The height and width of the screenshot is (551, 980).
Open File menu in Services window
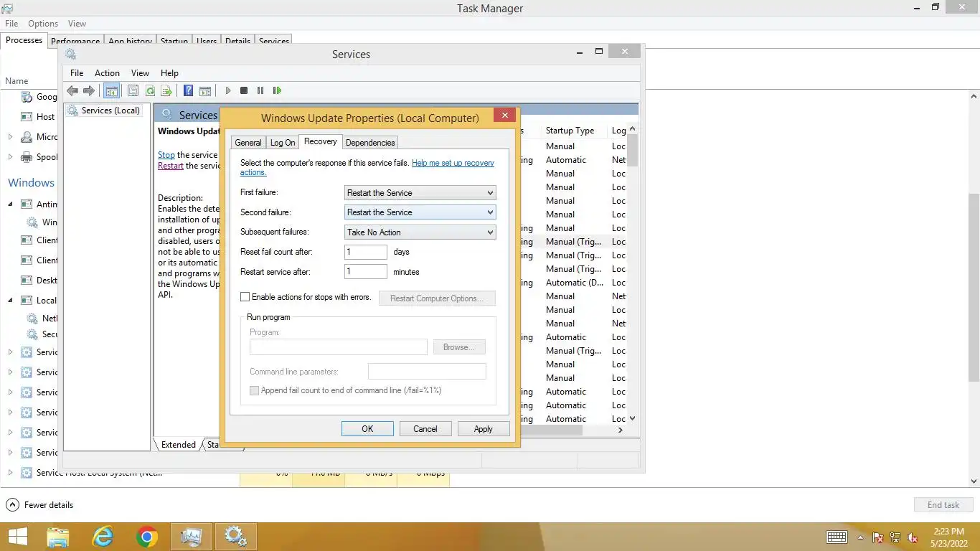click(77, 72)
